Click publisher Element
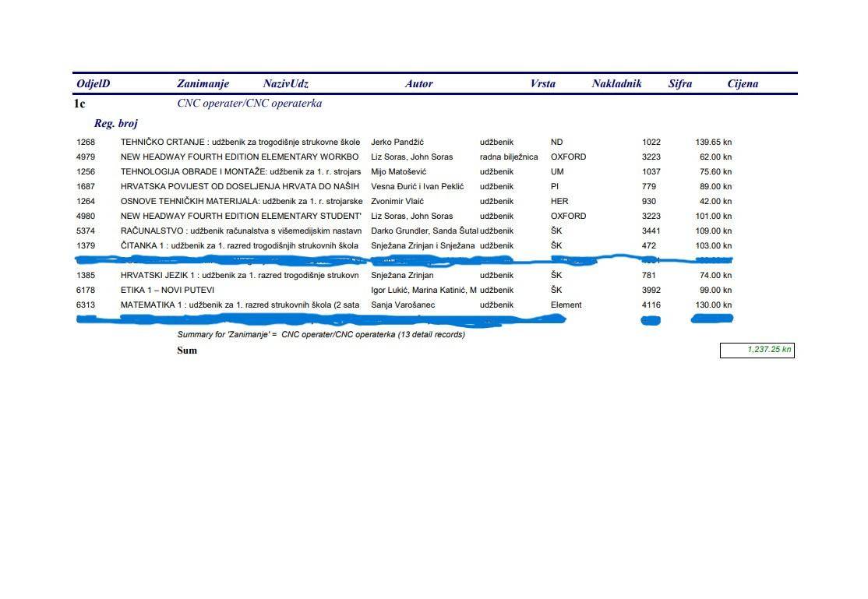The height and width of the screenshot is (599, 868). (566, 305)
